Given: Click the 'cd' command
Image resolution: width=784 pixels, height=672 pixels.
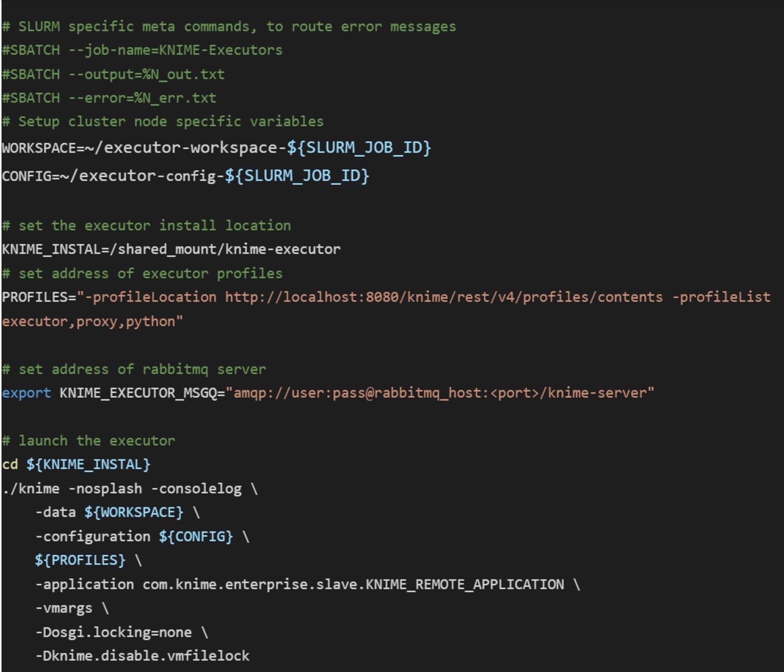Looking at the screenshot, I should coord(10,464).
